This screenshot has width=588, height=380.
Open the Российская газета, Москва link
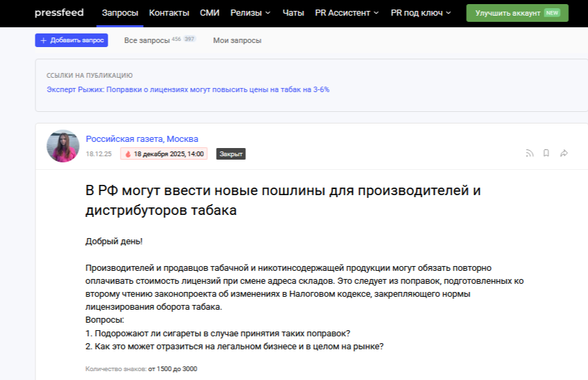click(x=142, y=139)
